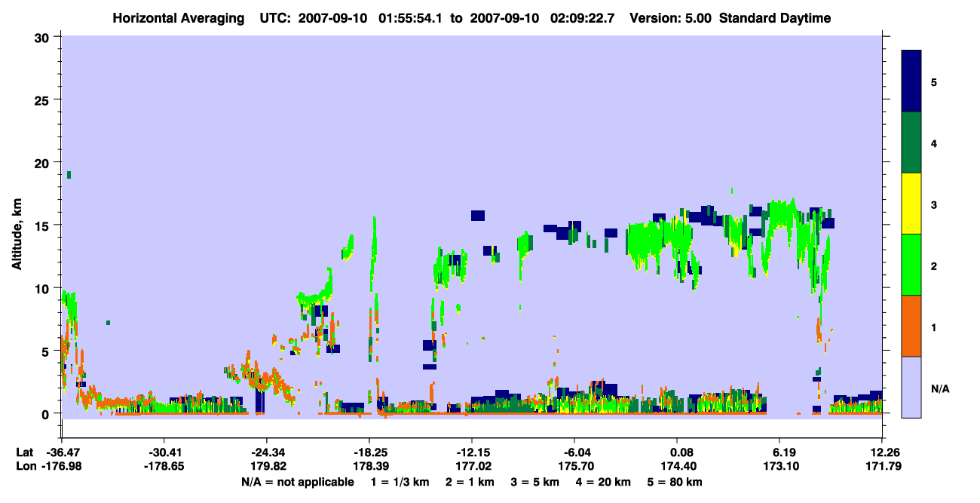Click longitude value 179.82
This screenshot has width=980, height=503.
[x=266, y=467]
